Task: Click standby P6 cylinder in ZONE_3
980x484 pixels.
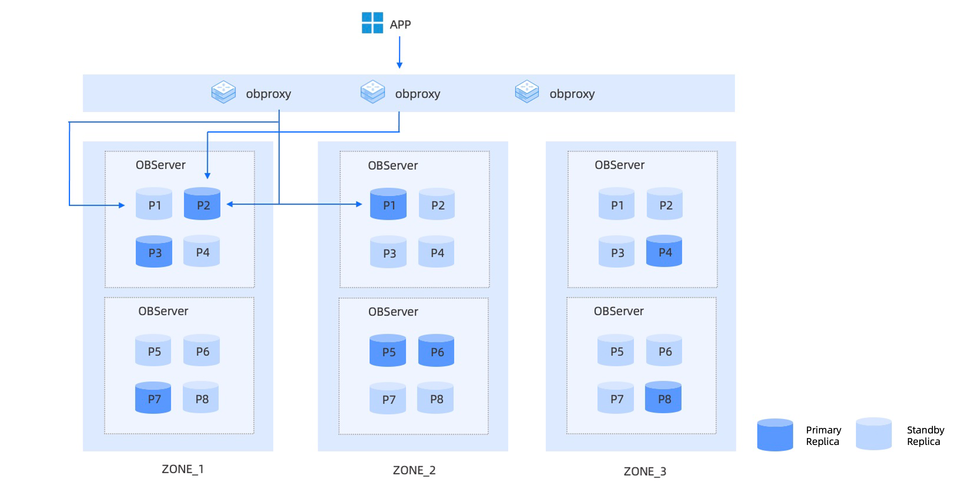Action: 664,350
